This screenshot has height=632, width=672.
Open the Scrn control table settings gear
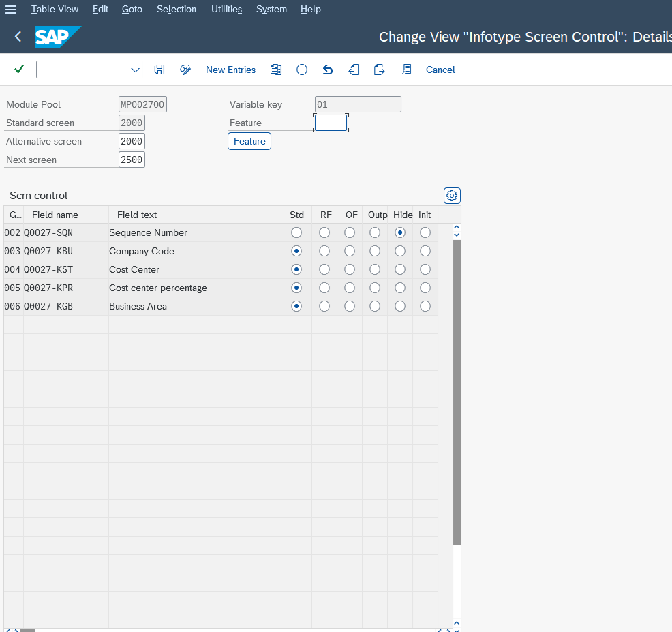pos(452,196)
